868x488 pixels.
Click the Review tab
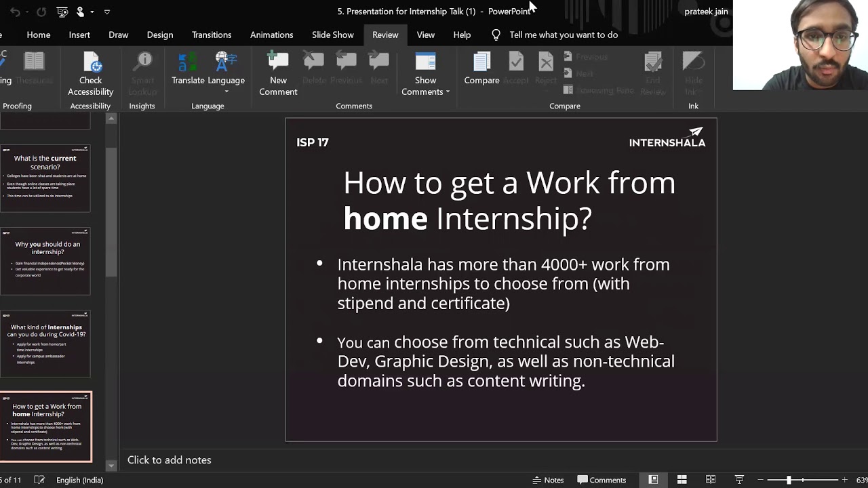(385, 35)
